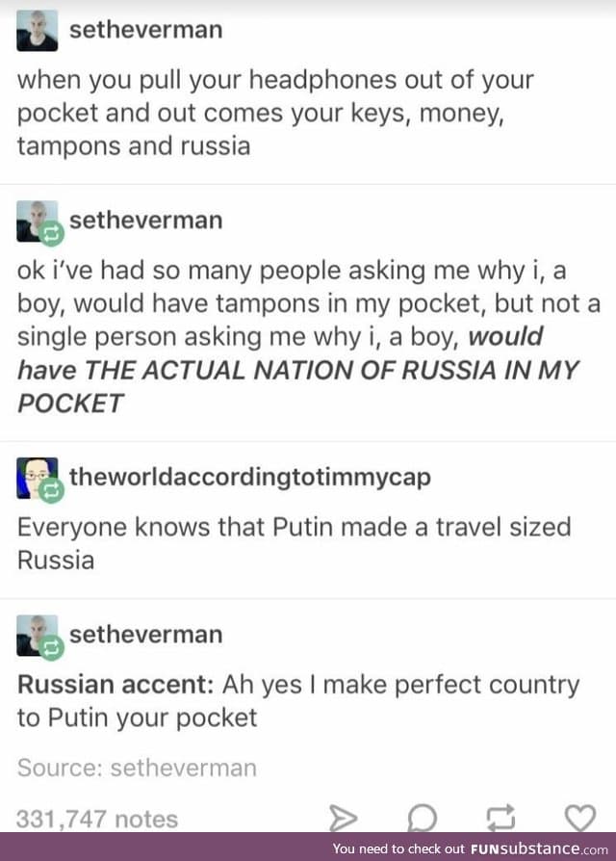The width and height of the screenshot is (616, 861).
Task: View the 331,747 notes count
Action: 97,819
